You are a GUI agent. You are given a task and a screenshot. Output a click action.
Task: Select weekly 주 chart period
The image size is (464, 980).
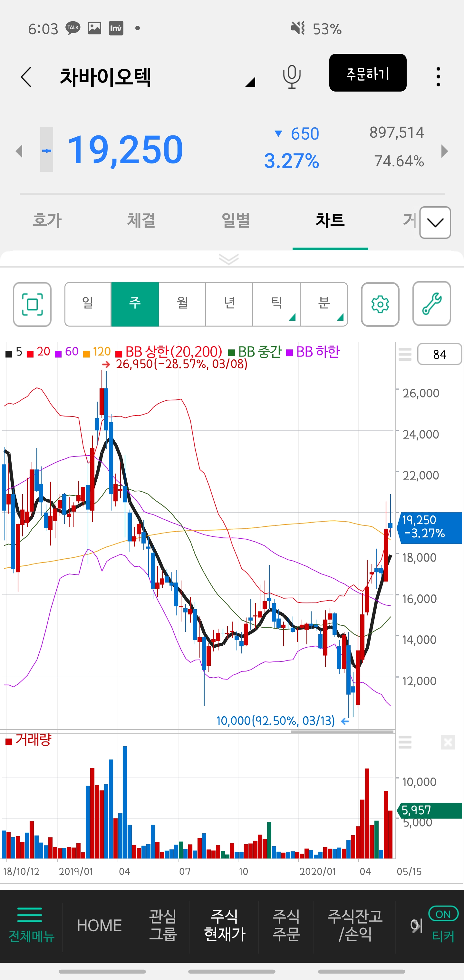pyautogui.click(x=135, y=304)
